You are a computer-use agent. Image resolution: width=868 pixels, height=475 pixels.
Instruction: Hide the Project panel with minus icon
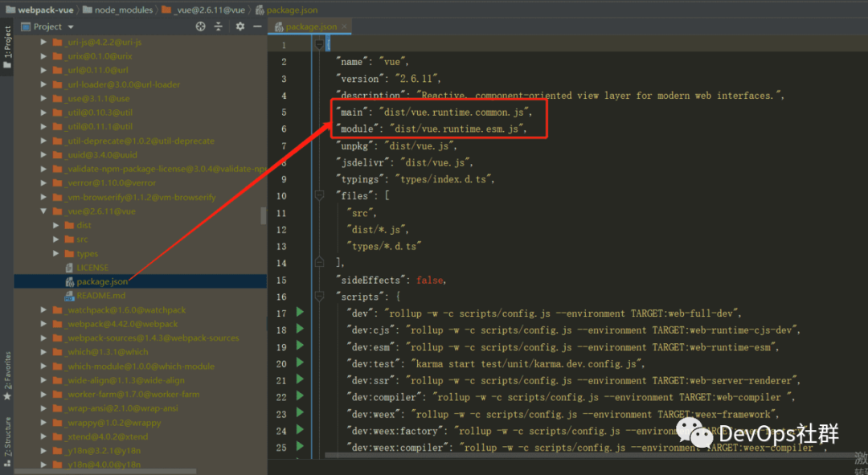257,26
